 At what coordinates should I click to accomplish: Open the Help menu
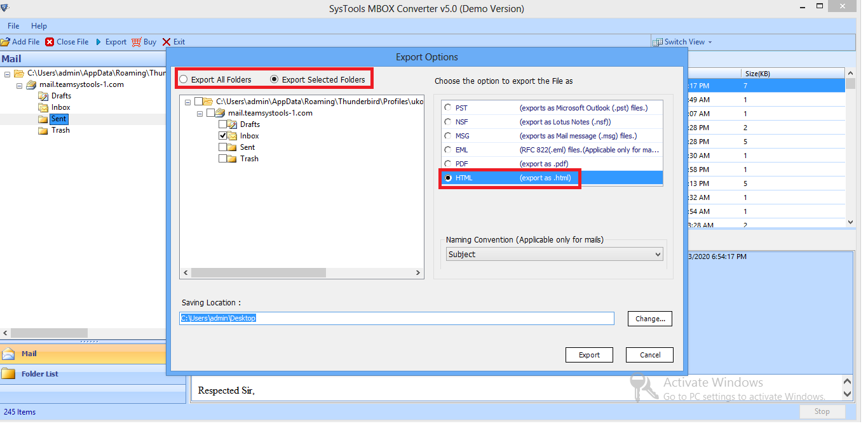39,26
